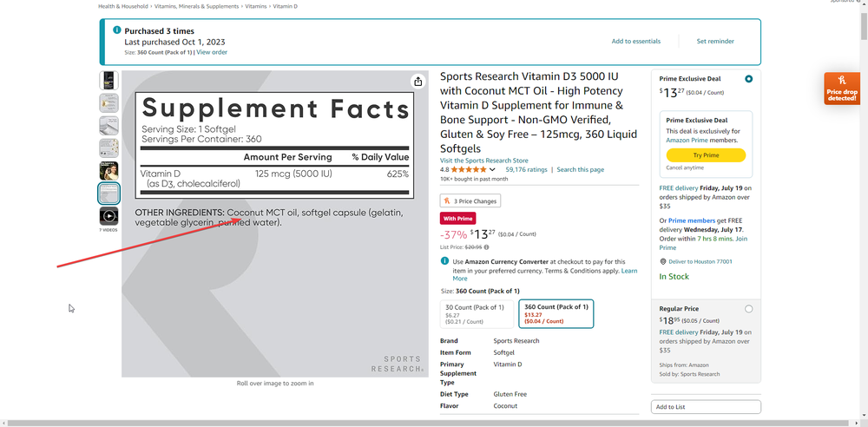Click the Flavor value Coconut

click(x=505, y=406)
